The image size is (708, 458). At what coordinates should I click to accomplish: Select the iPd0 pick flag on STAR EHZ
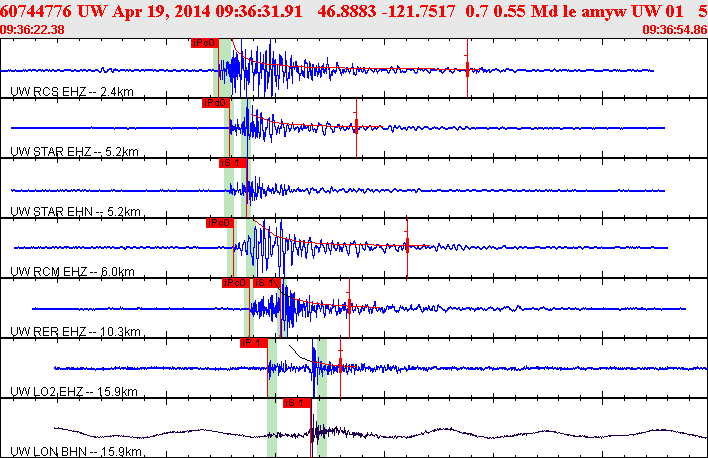215,103
